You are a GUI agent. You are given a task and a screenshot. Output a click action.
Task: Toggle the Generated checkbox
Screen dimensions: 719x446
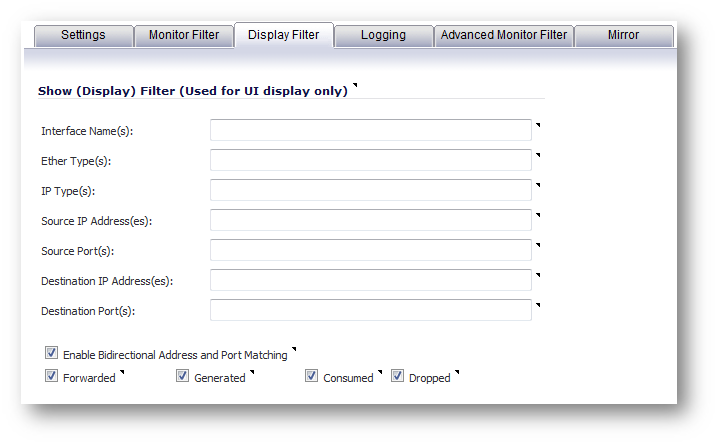click(x=183, y=377)
